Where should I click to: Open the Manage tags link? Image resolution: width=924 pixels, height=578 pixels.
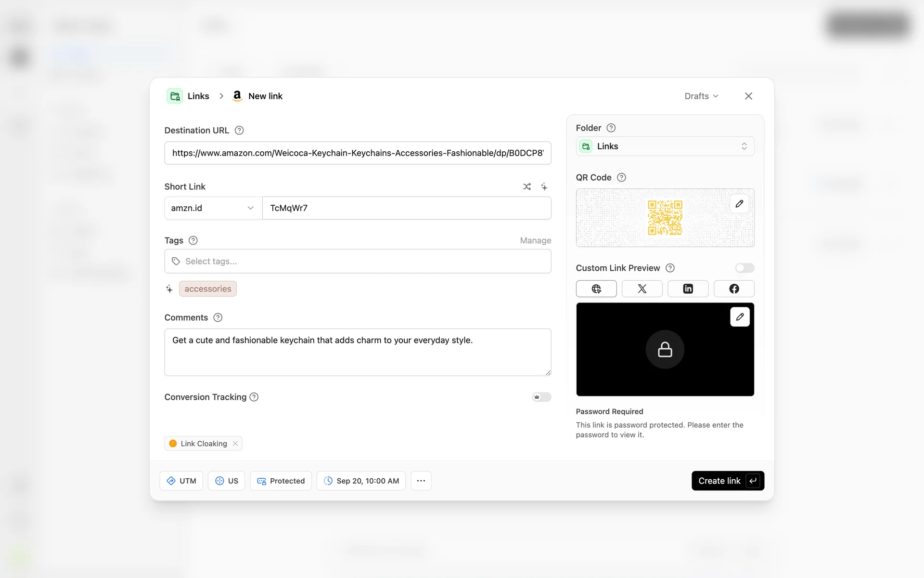535,240
